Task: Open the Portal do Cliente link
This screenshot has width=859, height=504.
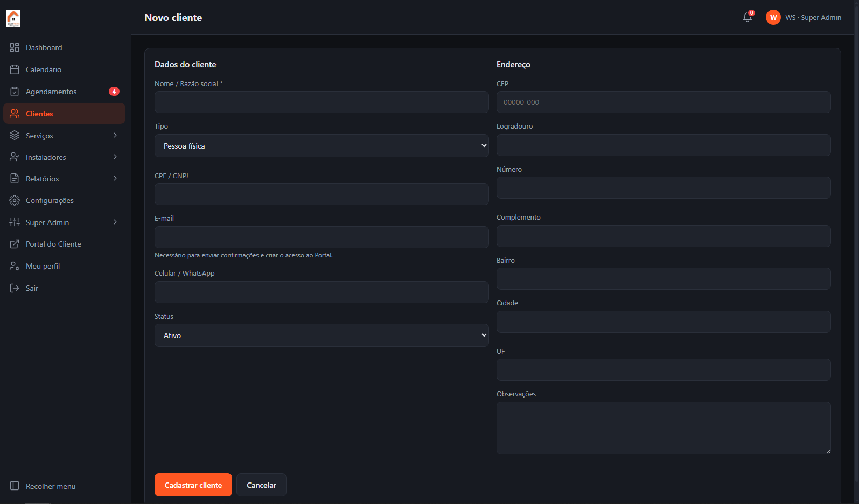Action: (x=64, y=244)
